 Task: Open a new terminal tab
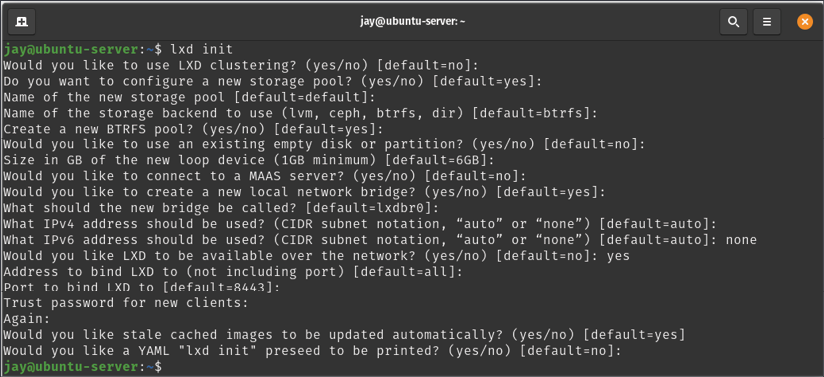(22, 22)
